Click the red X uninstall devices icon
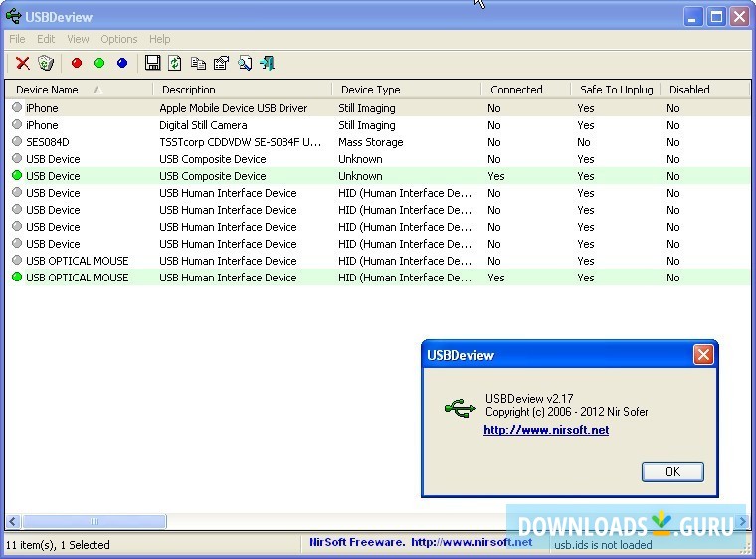Screen dimensions: 756x559 tap(22, 63)
